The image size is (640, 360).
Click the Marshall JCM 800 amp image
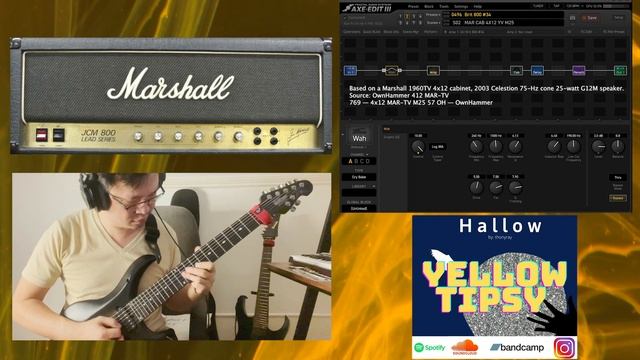click(x=171, y=96)
